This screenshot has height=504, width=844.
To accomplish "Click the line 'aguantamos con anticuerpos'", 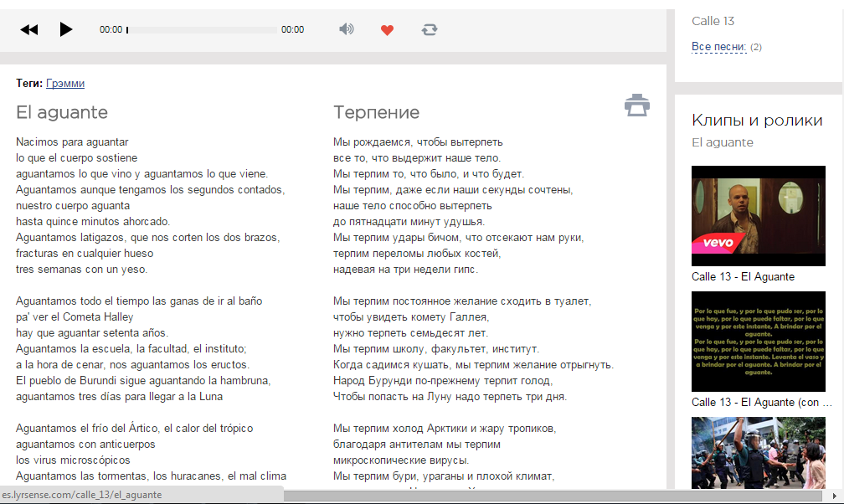I will pos(85,445).
